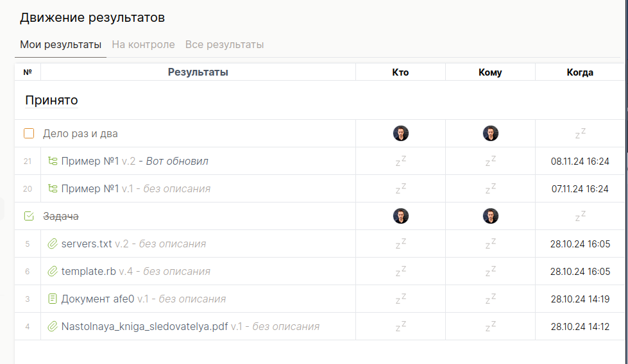Click sleep icon in Когда of Задача row
Screen dimensions: 628x364
click(x=580, y=216)
